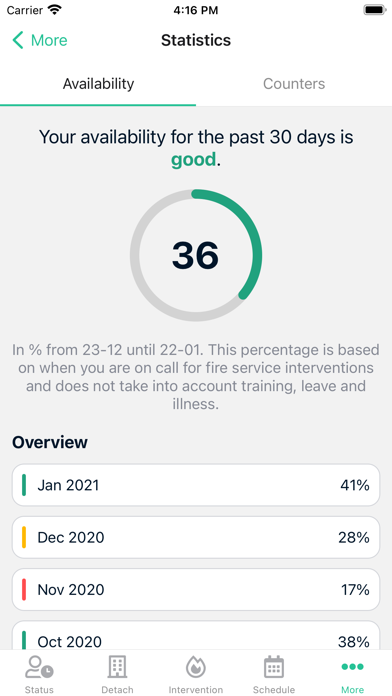Switch to the Counters tab
392x696 pixels.
tap(294, 84)
